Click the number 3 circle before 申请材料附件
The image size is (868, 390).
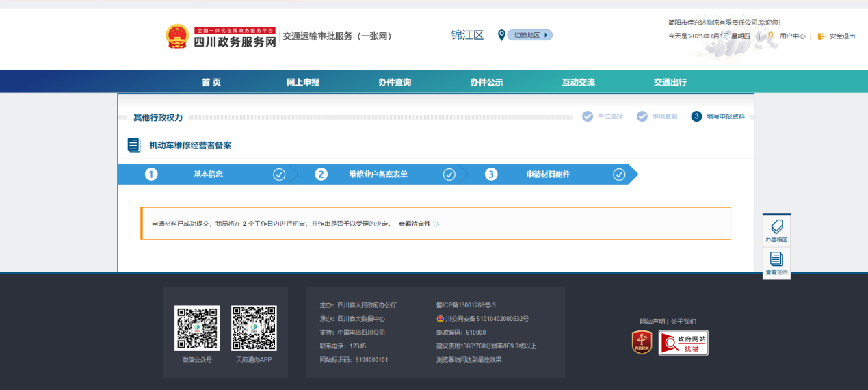491,174
